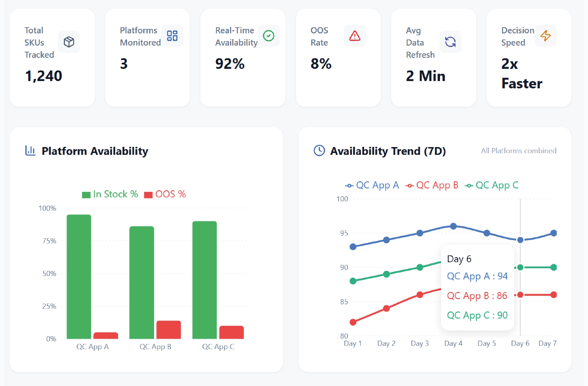Image resolution: width=588 pixels, height=386 pixels.
Task: Click the Day 7 point on QC App C line
Action: [554, 267]
